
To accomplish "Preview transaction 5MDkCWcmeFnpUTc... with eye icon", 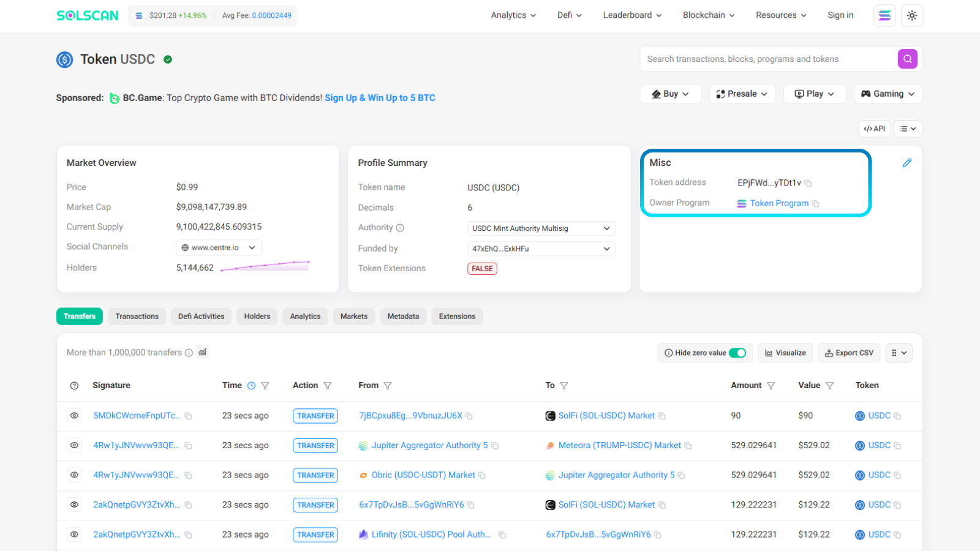I will click(74, 416).
